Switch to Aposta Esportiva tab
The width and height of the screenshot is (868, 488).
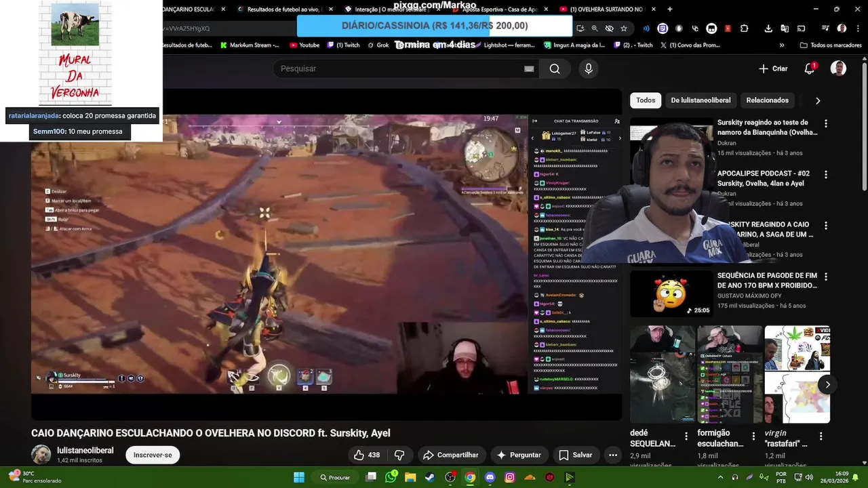498,9
